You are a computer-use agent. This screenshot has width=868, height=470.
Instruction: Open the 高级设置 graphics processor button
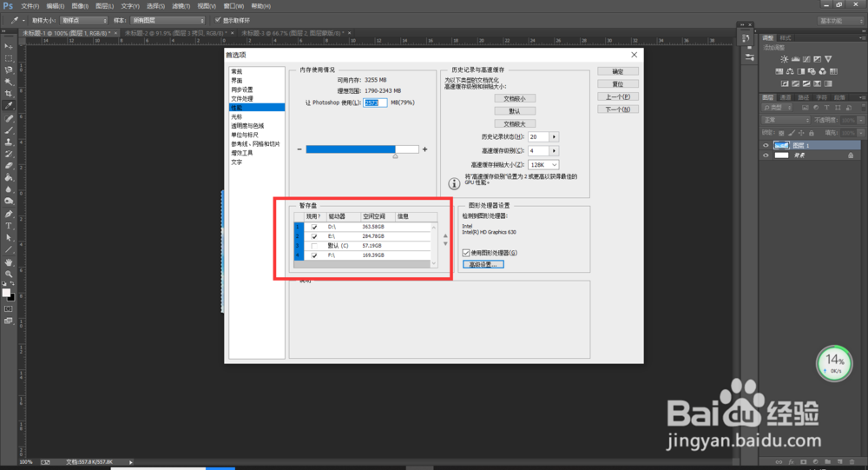click(483, 264)
